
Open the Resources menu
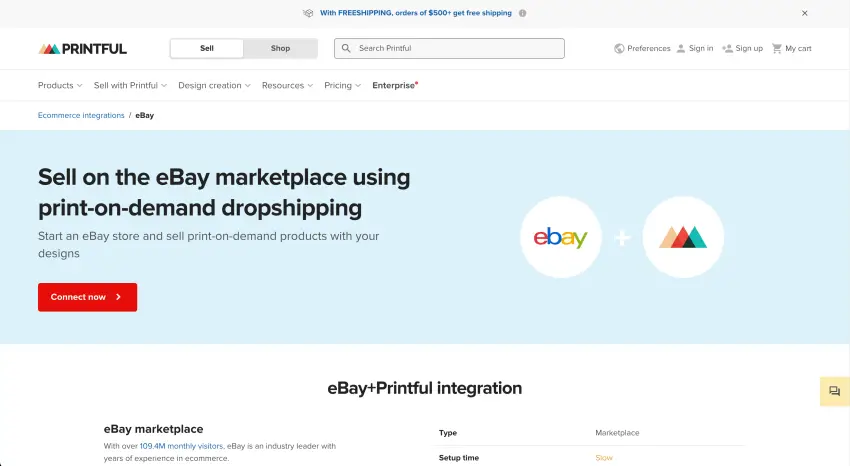(x=287, y=85)
